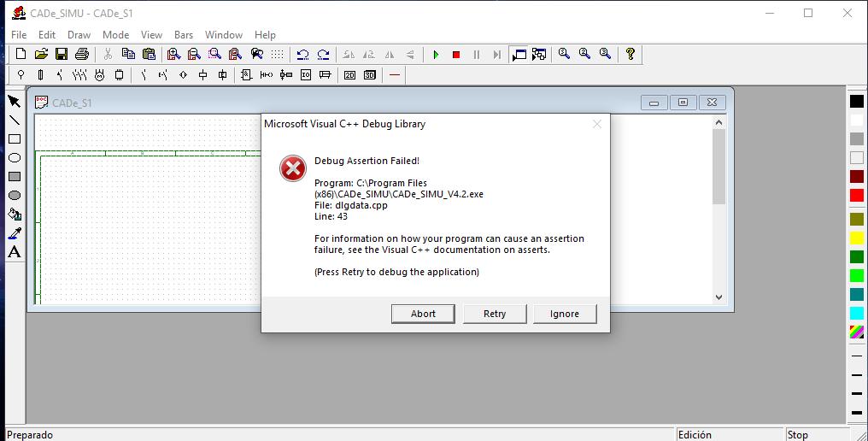Open the Window menu
The width and height of the screenshot is (868, 441).
[x=224, y=35]
